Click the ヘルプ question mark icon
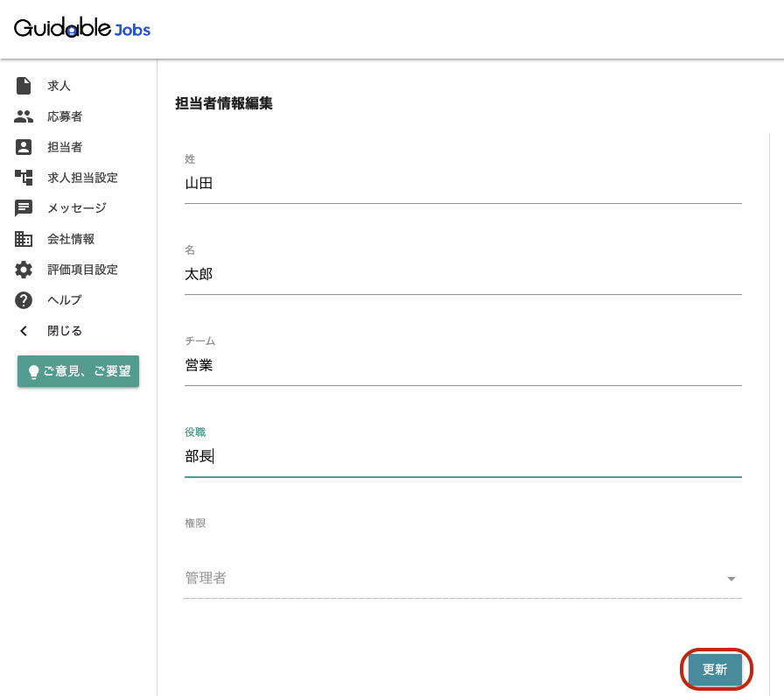 click(x=24, y=300)
